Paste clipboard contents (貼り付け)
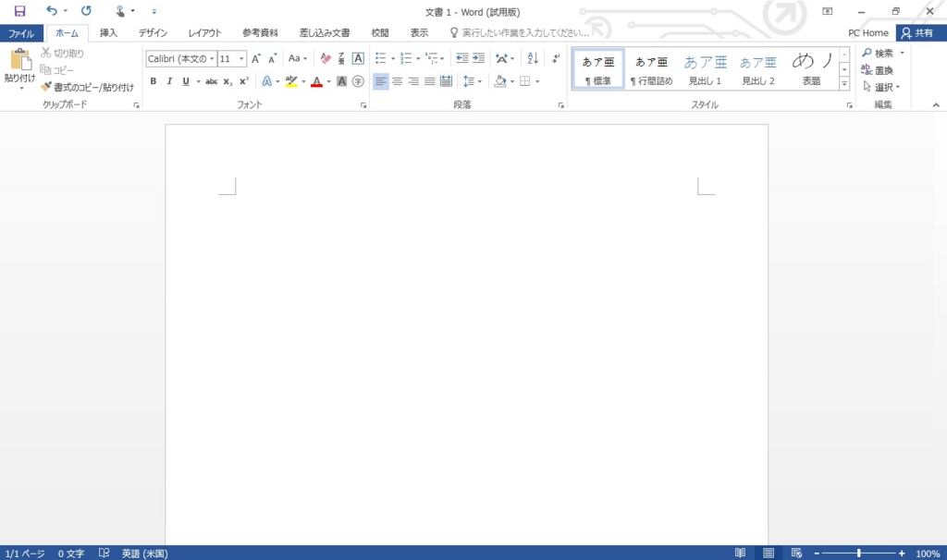Image resolution: width=947 pixels, height=560 pixels. point(20,68)
